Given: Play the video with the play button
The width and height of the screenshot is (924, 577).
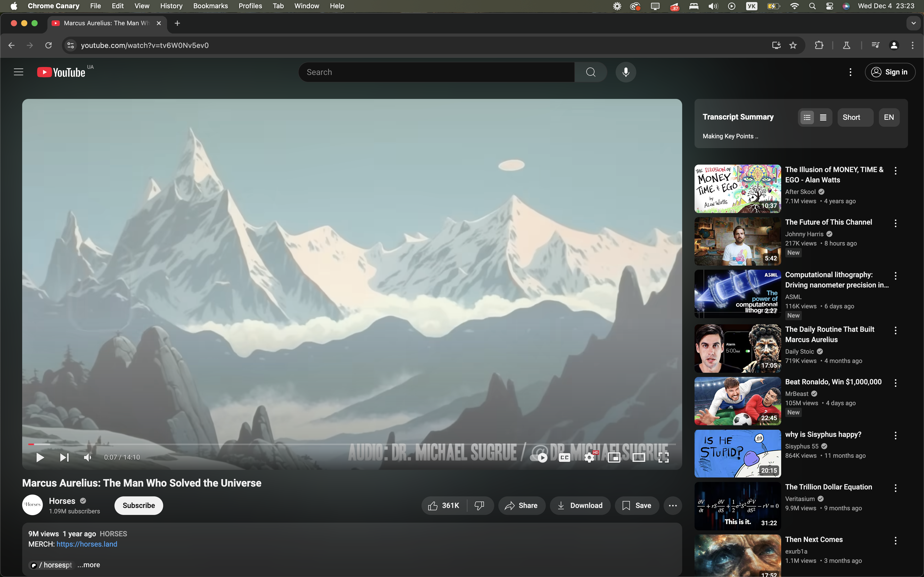Looking at the screenshot, I should [40, 457].
